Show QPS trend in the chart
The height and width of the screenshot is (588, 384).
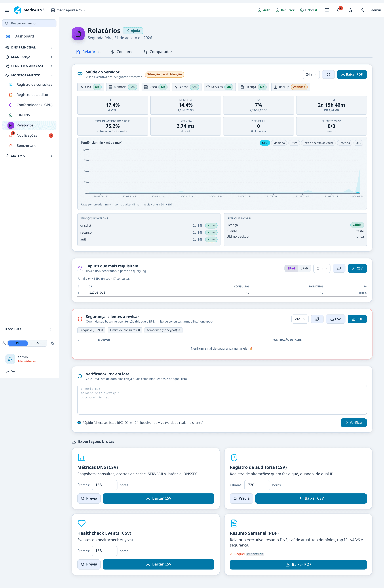358,143
